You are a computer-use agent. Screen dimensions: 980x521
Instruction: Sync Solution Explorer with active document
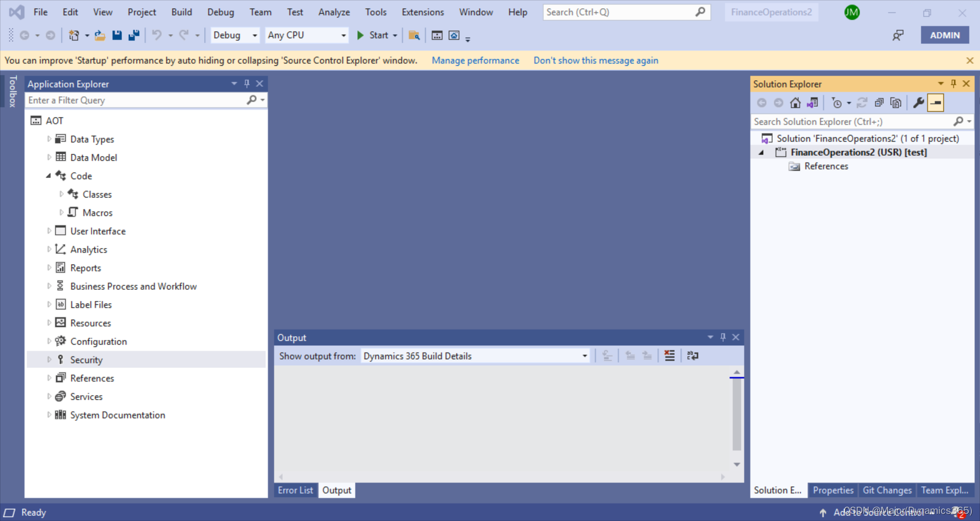(813, 102)
